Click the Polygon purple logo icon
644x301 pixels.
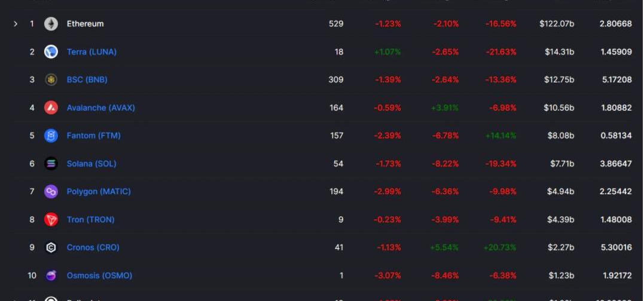point(51,192)
